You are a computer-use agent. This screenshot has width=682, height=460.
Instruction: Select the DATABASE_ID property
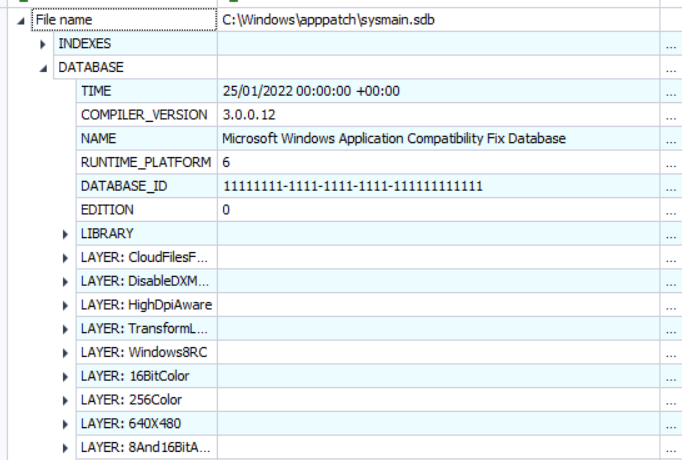pos(147,186)
